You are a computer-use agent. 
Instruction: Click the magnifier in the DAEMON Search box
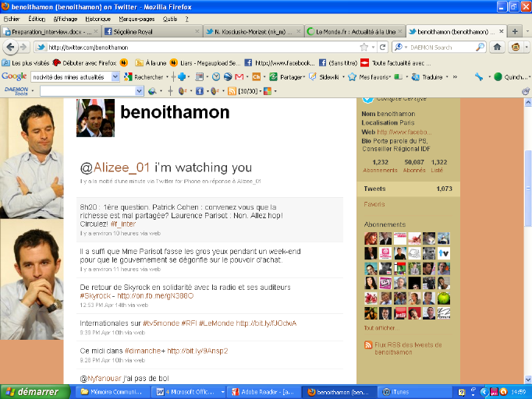point(480,47)
